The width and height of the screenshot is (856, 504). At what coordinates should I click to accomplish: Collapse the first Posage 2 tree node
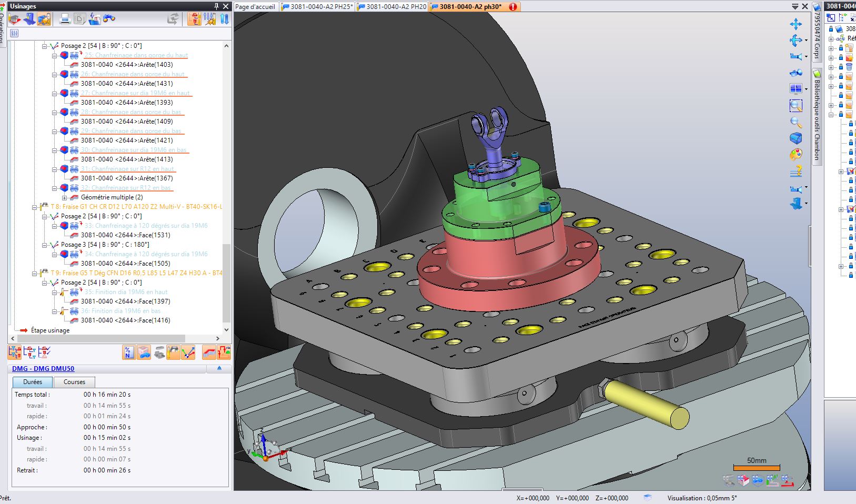[x=45, y=46]
